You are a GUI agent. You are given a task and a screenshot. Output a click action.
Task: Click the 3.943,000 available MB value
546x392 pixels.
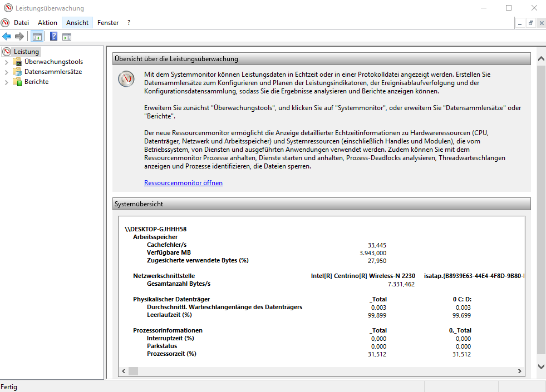point(373,253)
